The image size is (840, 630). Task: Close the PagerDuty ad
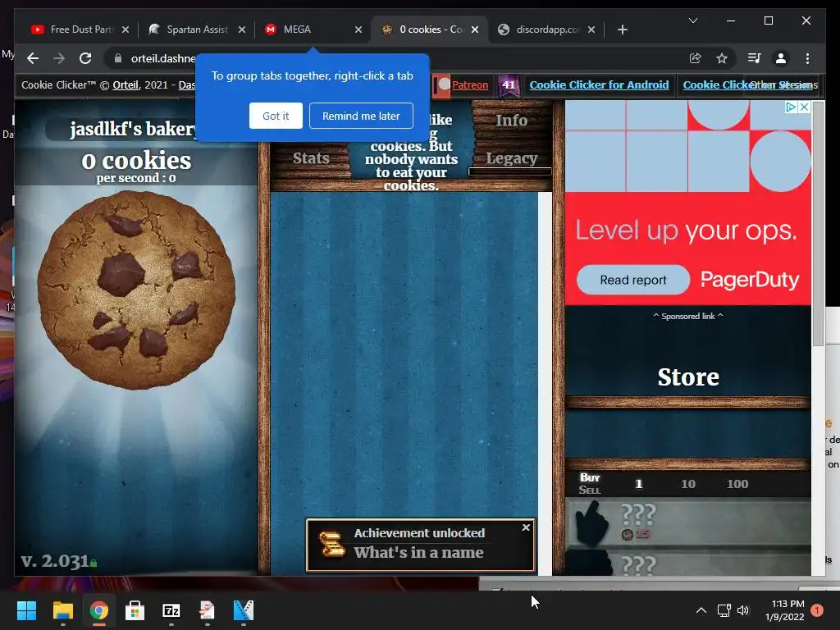pyautogui.click(x=804, y=107)
